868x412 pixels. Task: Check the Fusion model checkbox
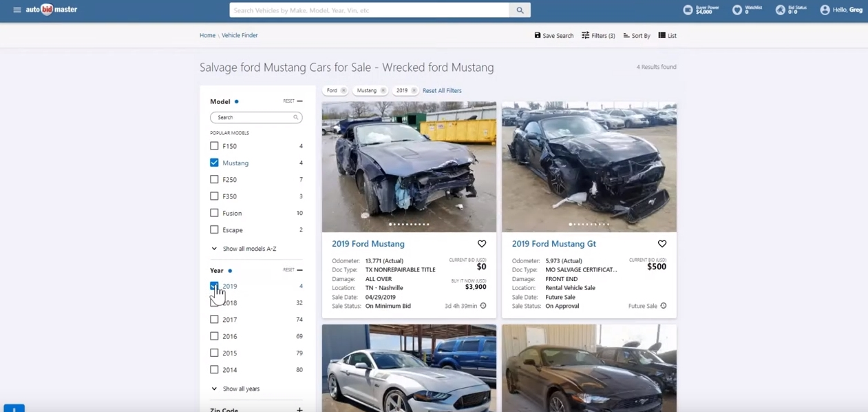pos(214,213)
